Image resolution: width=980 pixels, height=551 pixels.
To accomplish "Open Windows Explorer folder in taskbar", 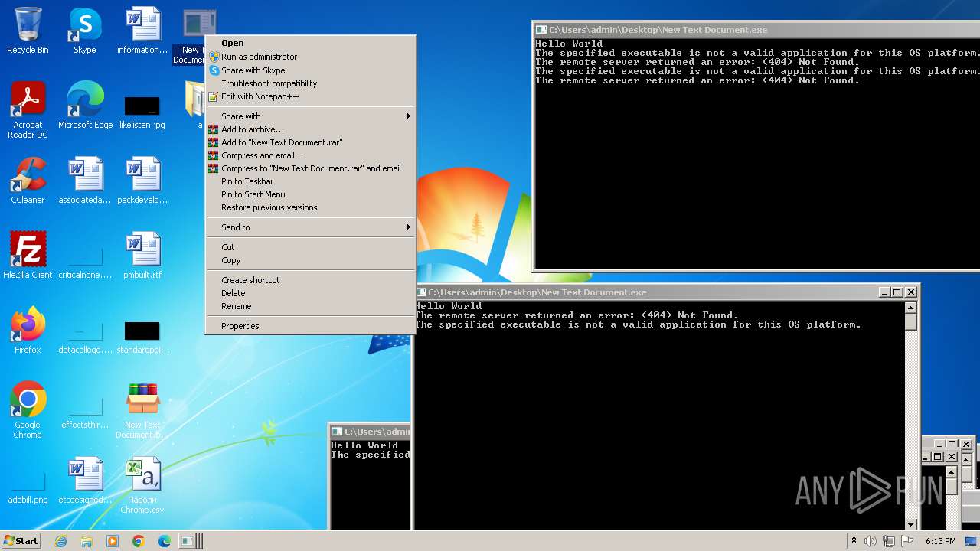I will [x=87, y=541].
